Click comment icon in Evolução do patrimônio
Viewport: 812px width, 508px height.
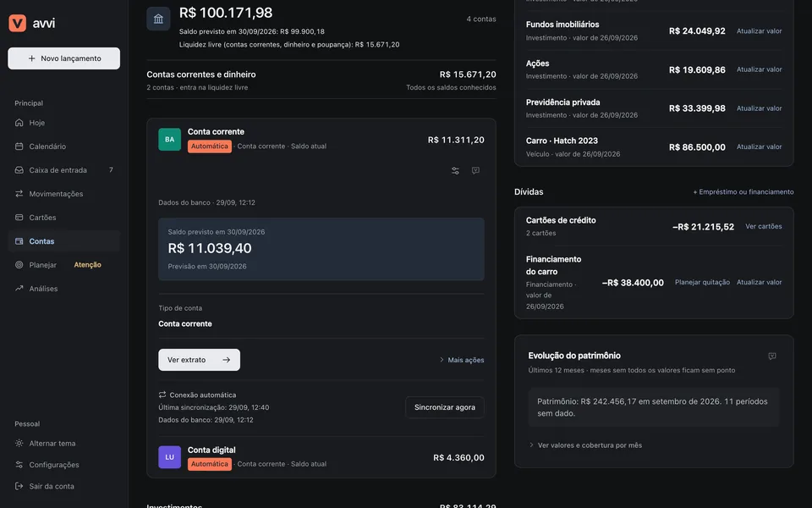pos(772,356)
